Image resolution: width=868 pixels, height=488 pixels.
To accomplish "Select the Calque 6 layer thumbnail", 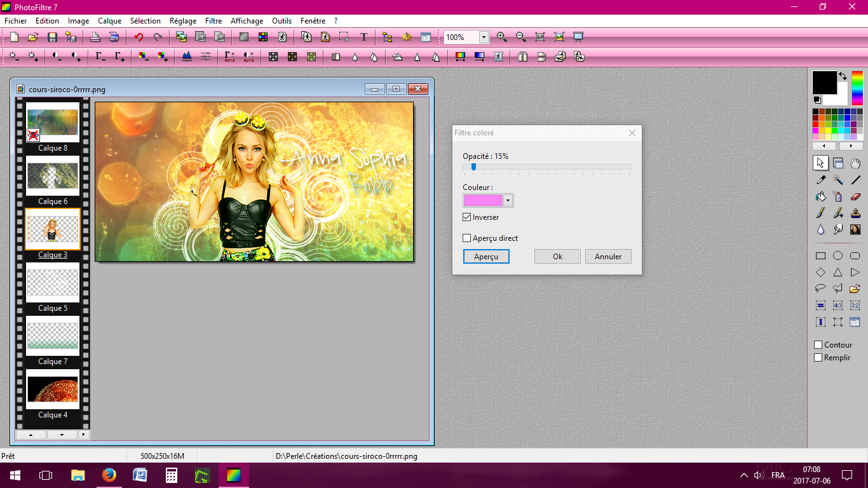I will 53,175.
